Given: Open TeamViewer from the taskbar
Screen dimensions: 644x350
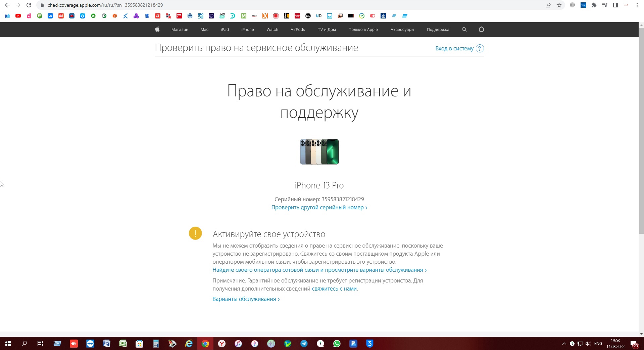Looking at the screenshot, I should [90, 344].
